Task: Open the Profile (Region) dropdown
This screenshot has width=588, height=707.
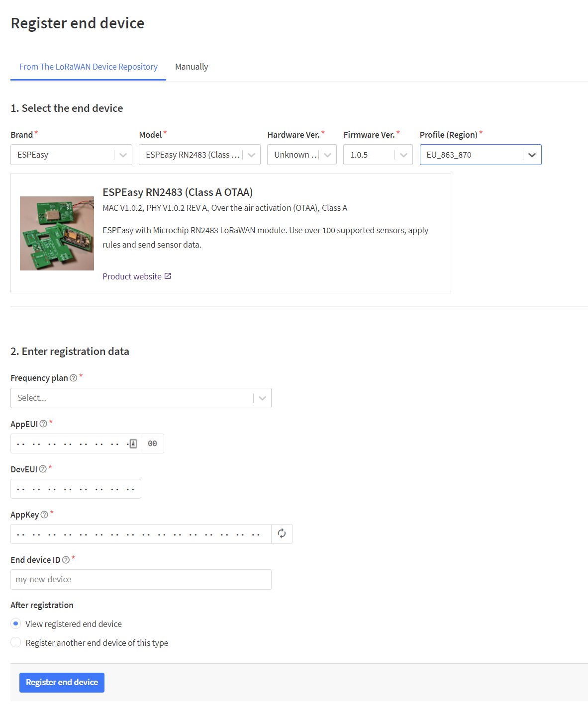Action: (531, 155)
